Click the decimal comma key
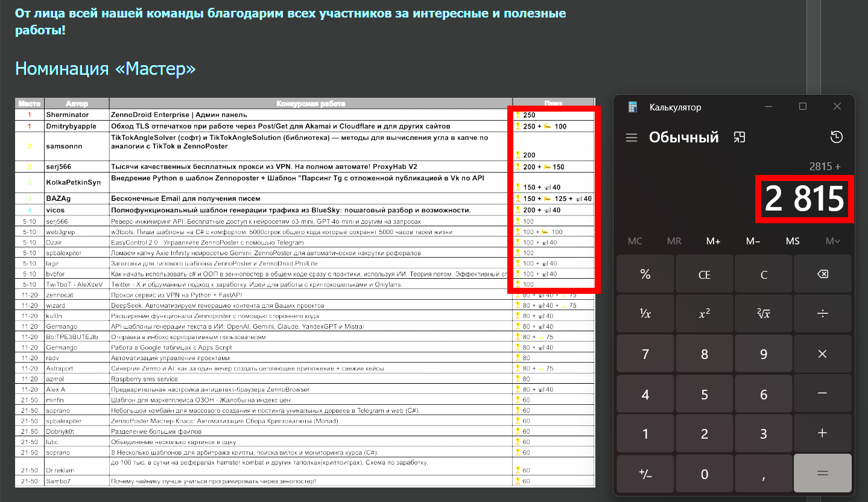 click(x=763, y=474)
